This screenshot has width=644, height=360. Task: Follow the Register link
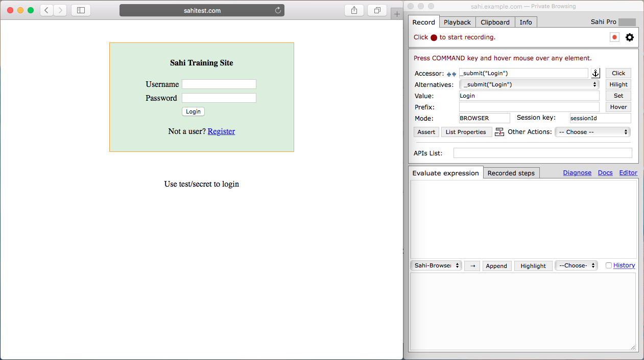(x=221, y=131)
